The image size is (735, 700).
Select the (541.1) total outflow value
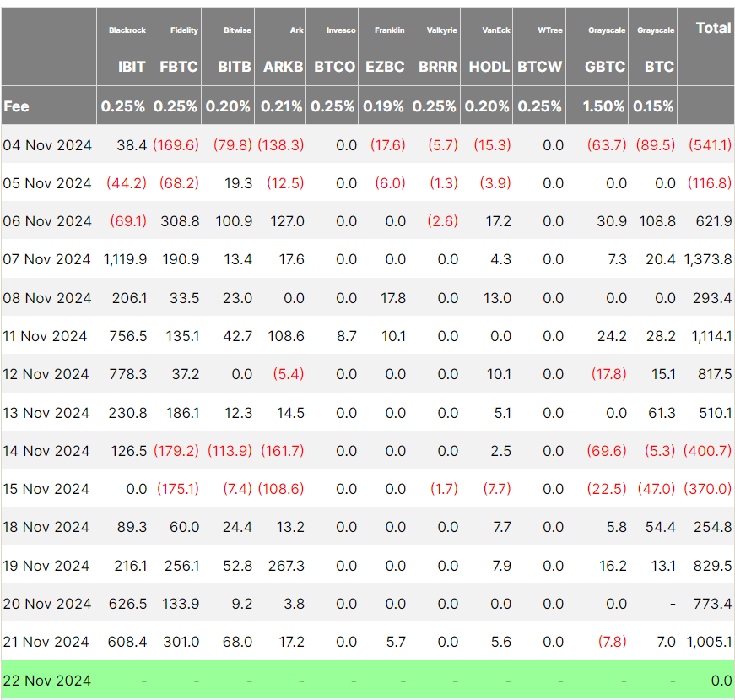pyautogui.click(x=709, y=145)
